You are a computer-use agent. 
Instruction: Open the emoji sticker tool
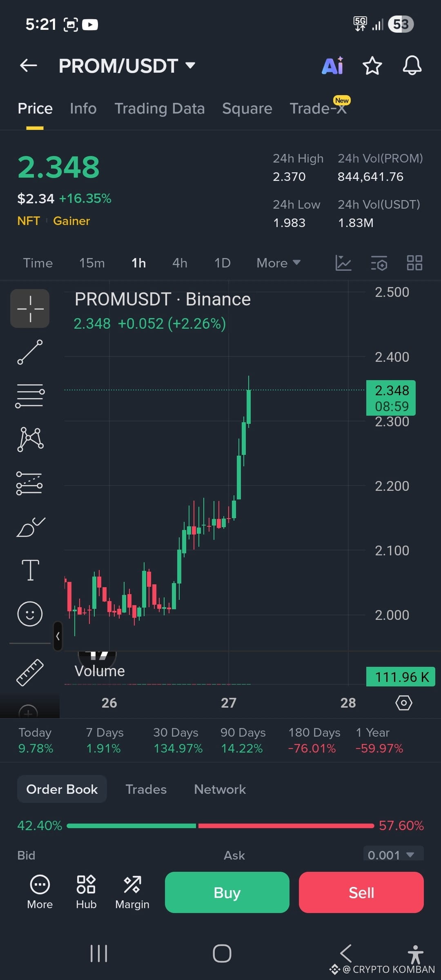pyautogui.click(x=30, y=614)
